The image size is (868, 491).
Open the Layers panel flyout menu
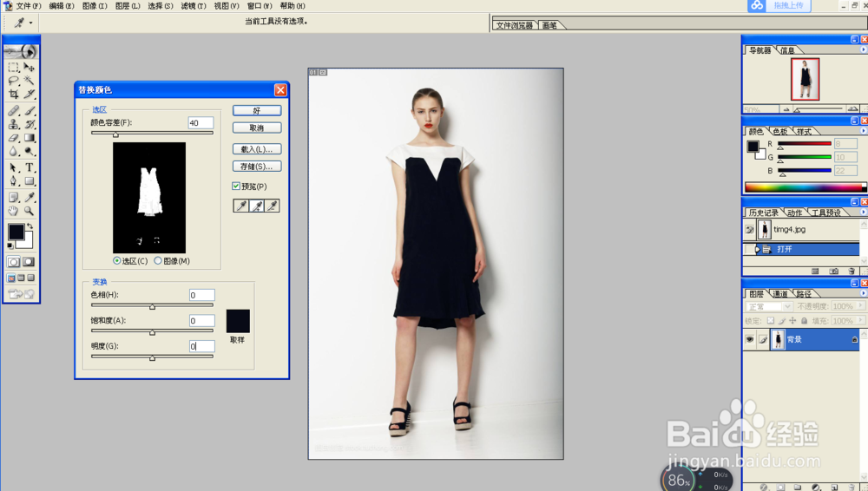(863, 293)
